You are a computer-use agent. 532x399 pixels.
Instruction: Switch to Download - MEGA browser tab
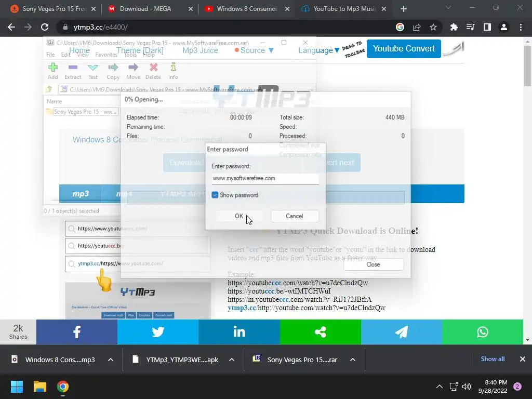click(x=151, y=9)
